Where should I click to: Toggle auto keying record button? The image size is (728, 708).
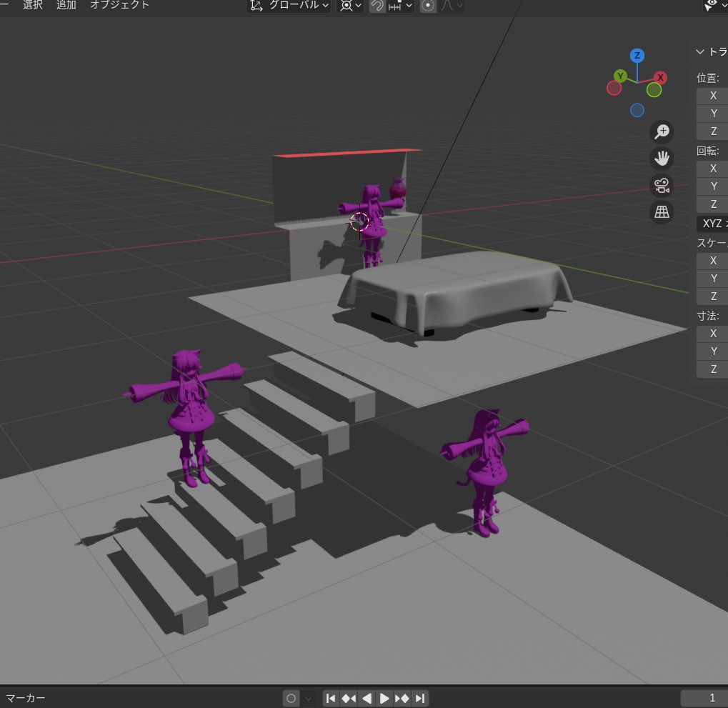point(291,698)
